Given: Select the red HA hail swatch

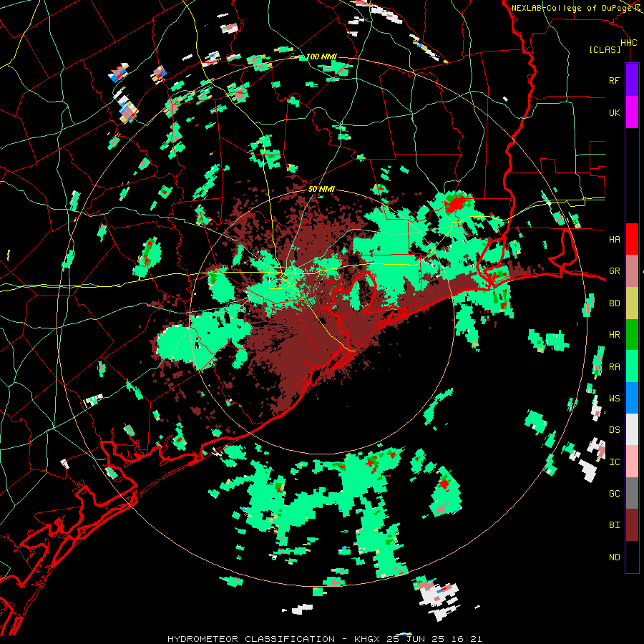Looking at the screenshot, I should click(x=632, y=239).
